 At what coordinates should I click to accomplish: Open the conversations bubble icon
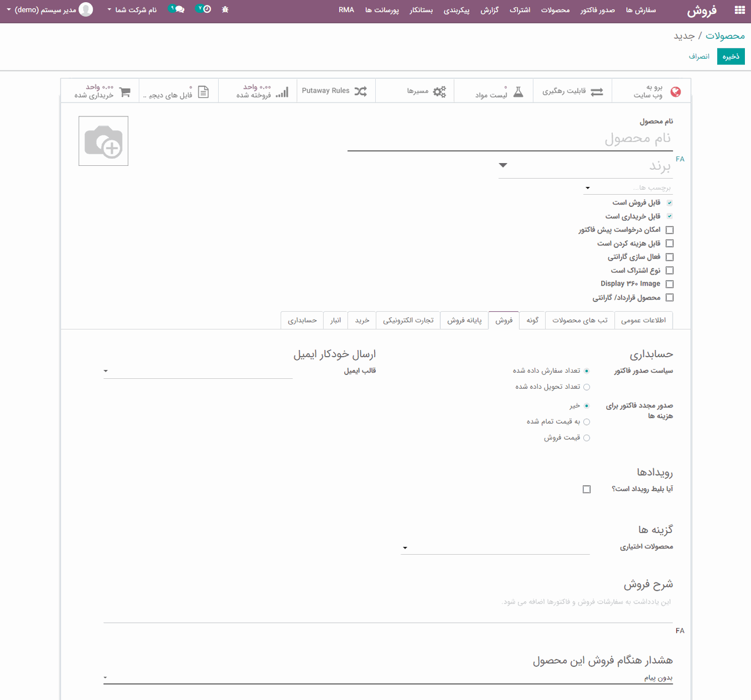(x=179, y=9)
